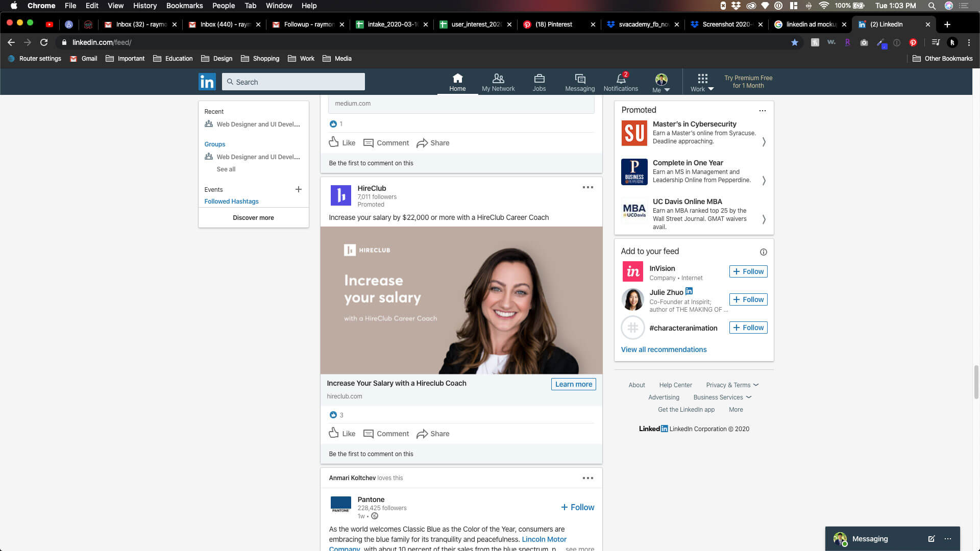Open View all recommendations link

(x=664, y=349)
